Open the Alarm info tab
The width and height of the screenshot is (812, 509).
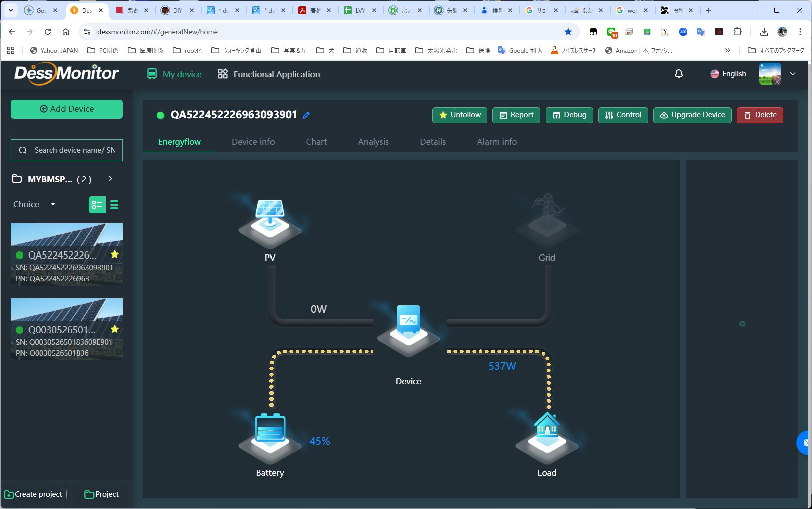coord(496,142)
